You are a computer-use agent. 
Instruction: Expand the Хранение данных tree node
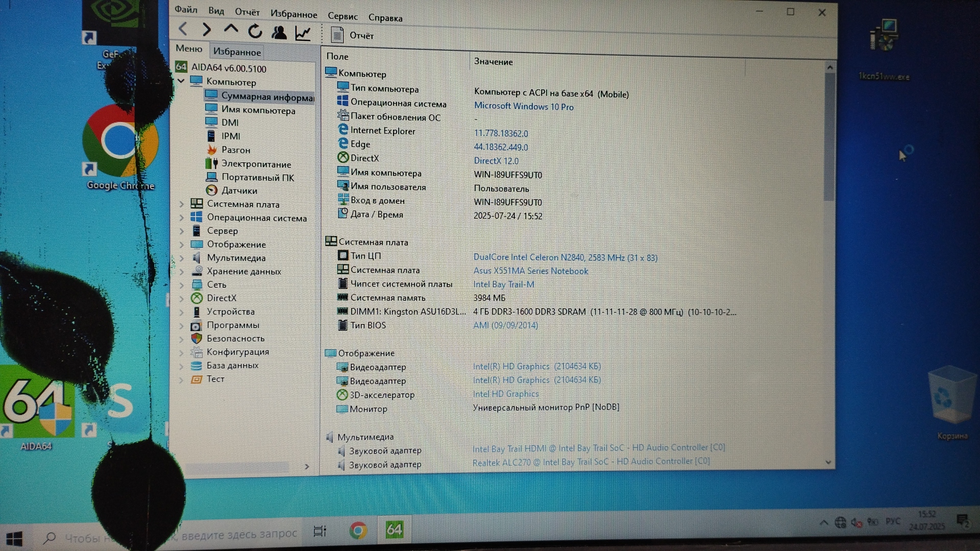click(182, 271)
